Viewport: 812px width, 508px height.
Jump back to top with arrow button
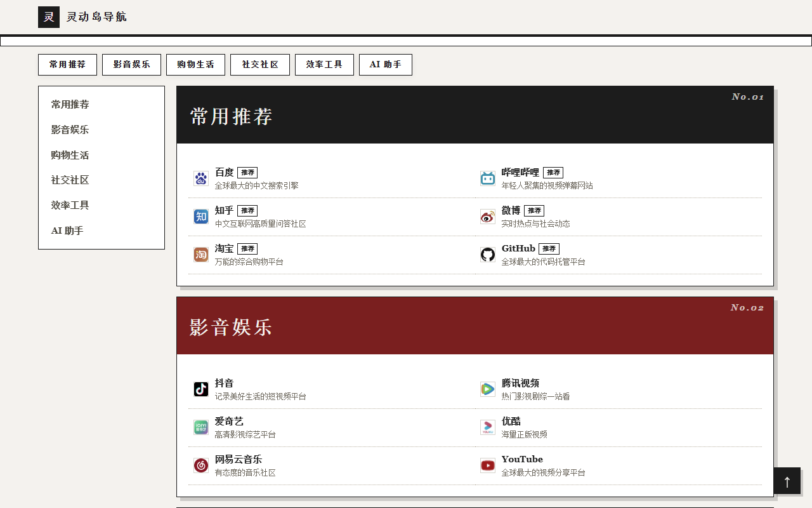point(787,481)
